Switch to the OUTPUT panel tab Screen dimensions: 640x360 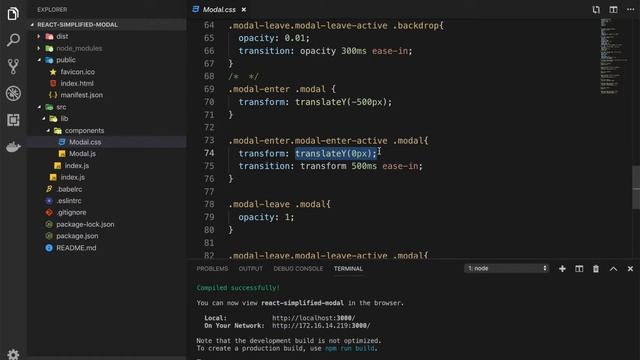point(251,269)
